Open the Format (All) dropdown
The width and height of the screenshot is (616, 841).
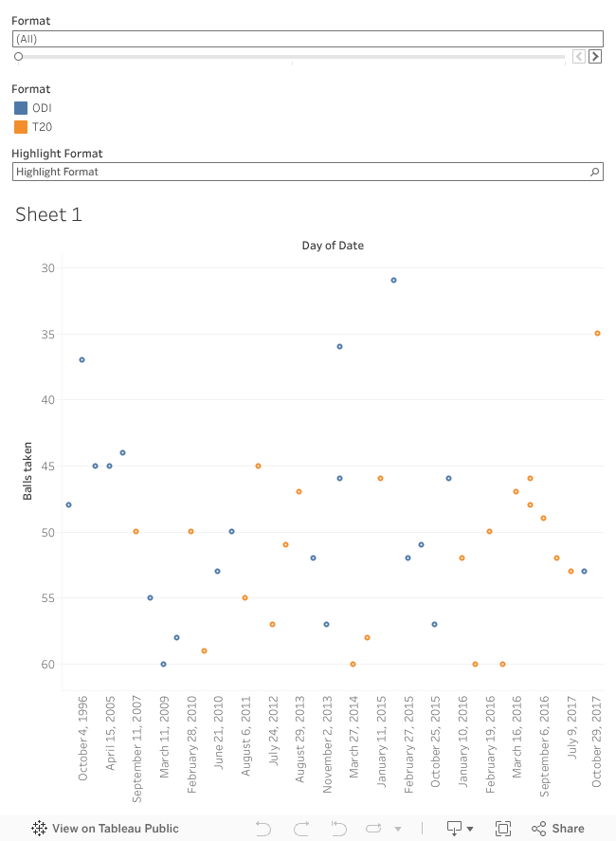pyautogui.click(x=308, y=39)
